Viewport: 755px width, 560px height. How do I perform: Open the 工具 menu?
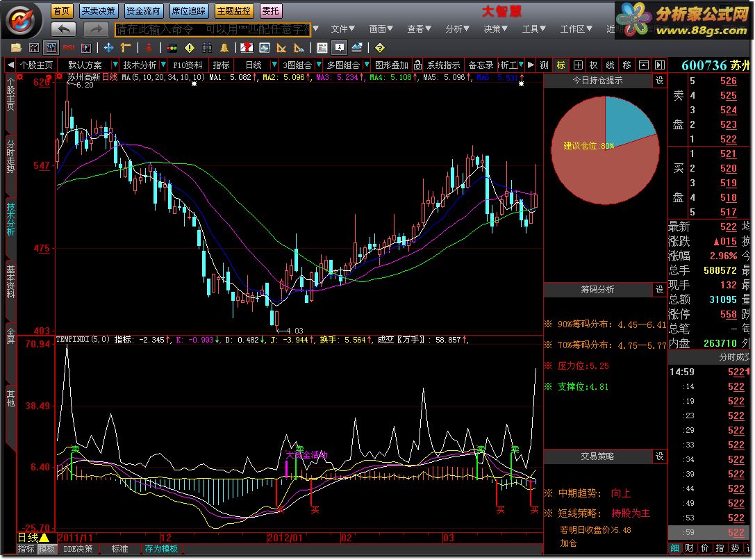tap(533, 29)
